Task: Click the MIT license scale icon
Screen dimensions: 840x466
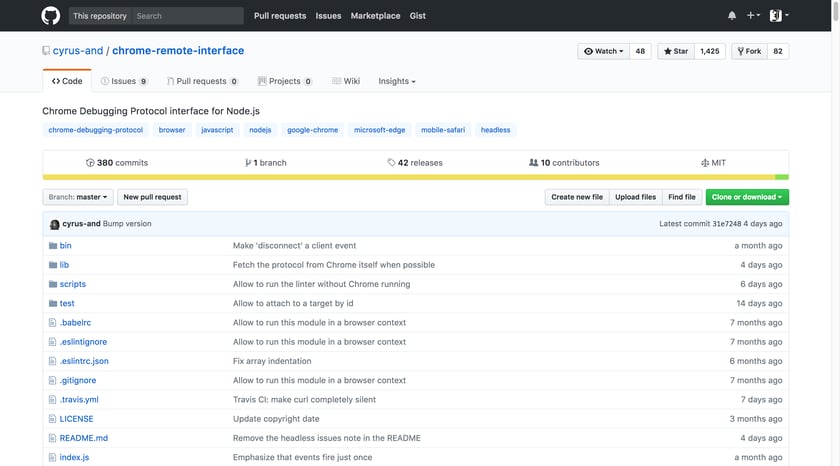Action: click(x=705, y=163)
